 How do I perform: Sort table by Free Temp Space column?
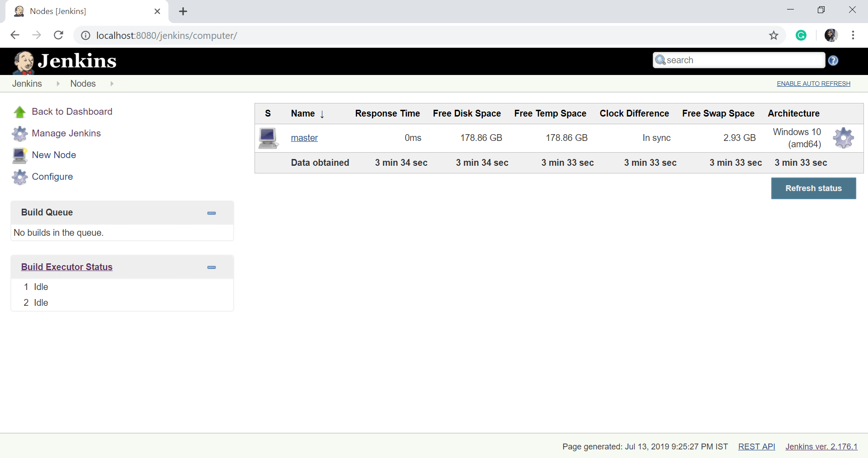550,113
